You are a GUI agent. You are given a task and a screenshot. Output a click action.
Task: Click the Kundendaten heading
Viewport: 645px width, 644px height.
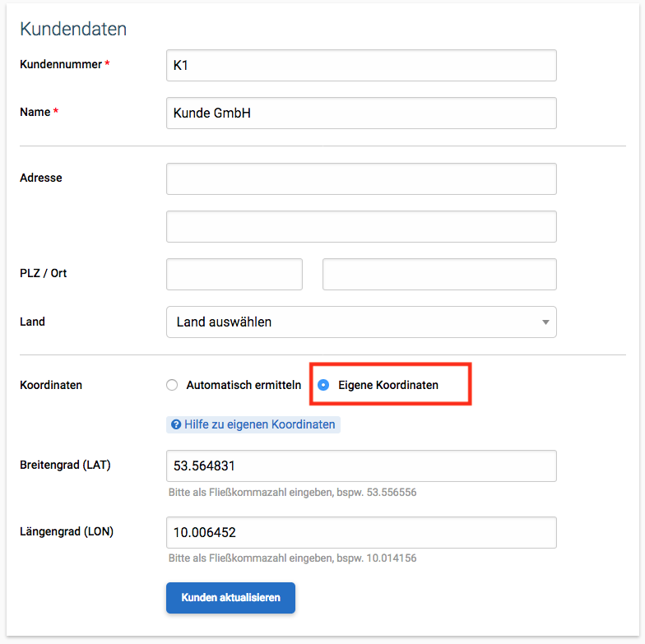tap(73, 29)
